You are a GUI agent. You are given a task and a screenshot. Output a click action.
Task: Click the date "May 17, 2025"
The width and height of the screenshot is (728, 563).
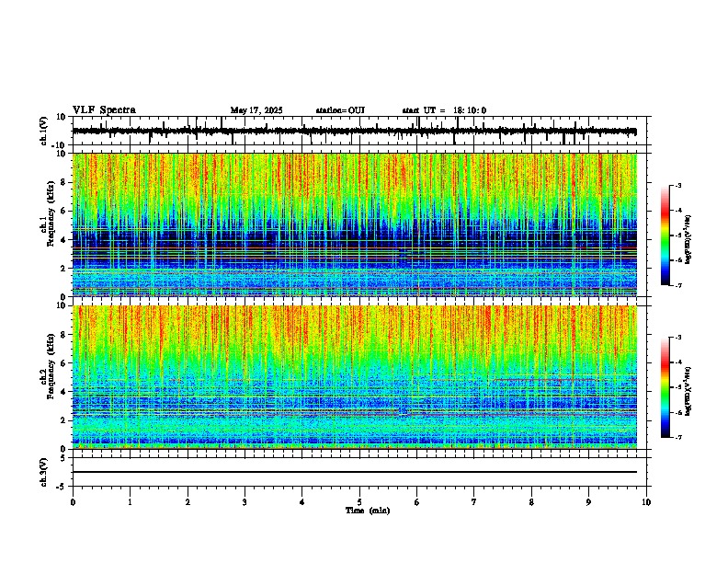[256, 110]
